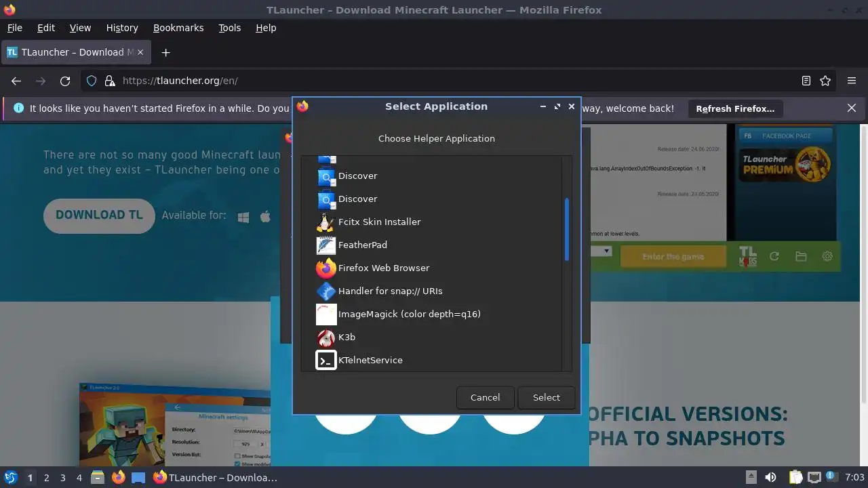Click the TLauncher PREMIUM banner
The height and width of the screenshot is (488, 868).
pyautogui.click(x=785, y=164)
